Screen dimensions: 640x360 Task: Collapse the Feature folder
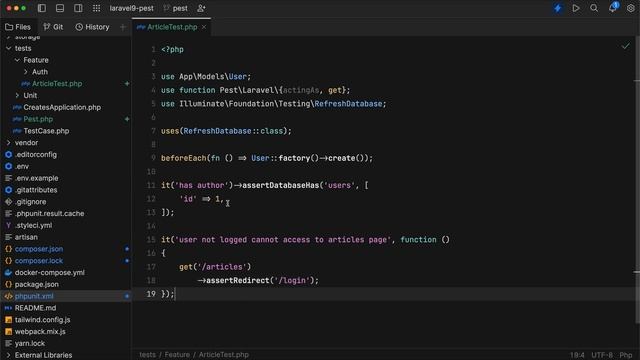click(x=17, y=60)
